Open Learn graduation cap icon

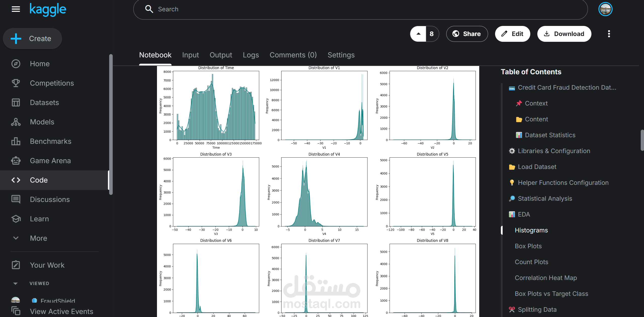16,219
